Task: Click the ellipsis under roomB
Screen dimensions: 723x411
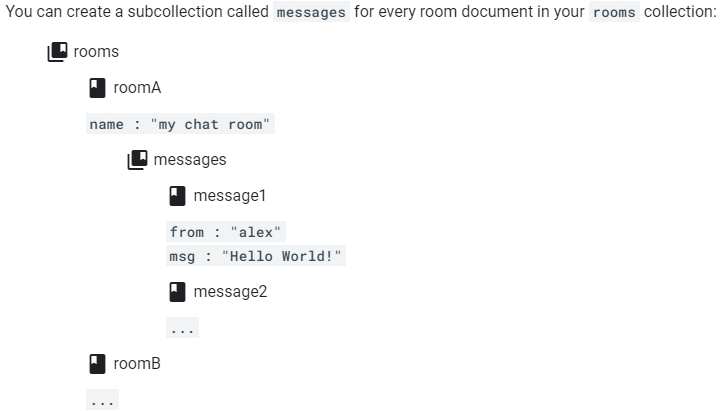Action: coord(102,400)
